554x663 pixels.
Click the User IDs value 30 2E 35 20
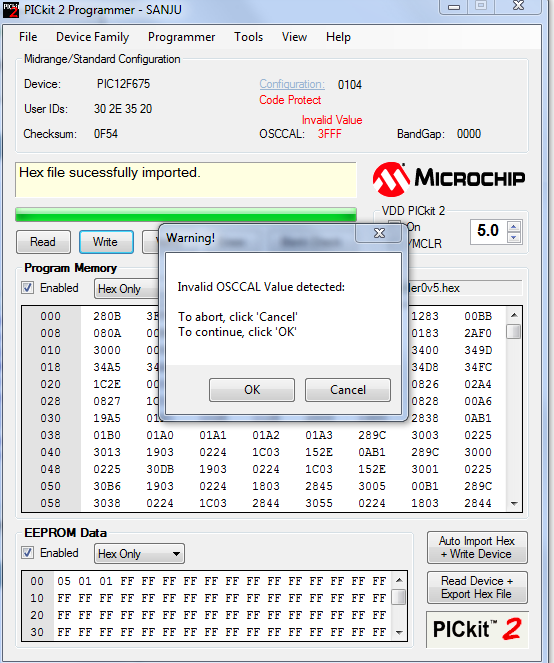(123, 109)
